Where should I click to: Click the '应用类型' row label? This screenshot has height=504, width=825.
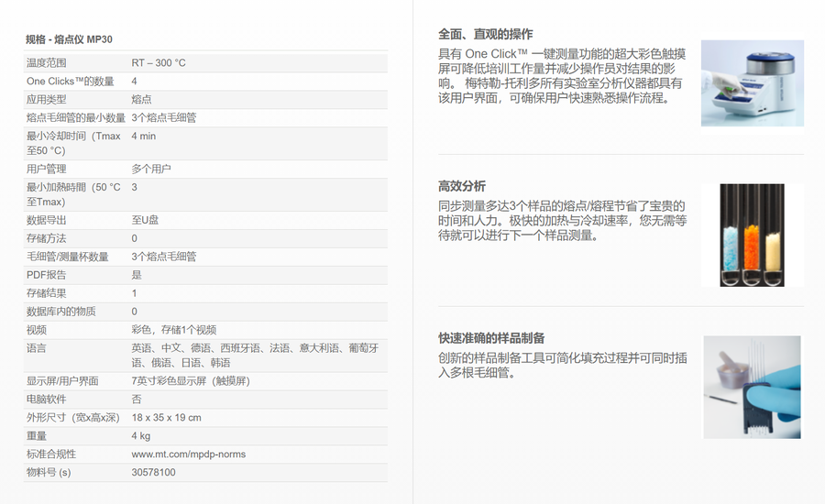47,100
